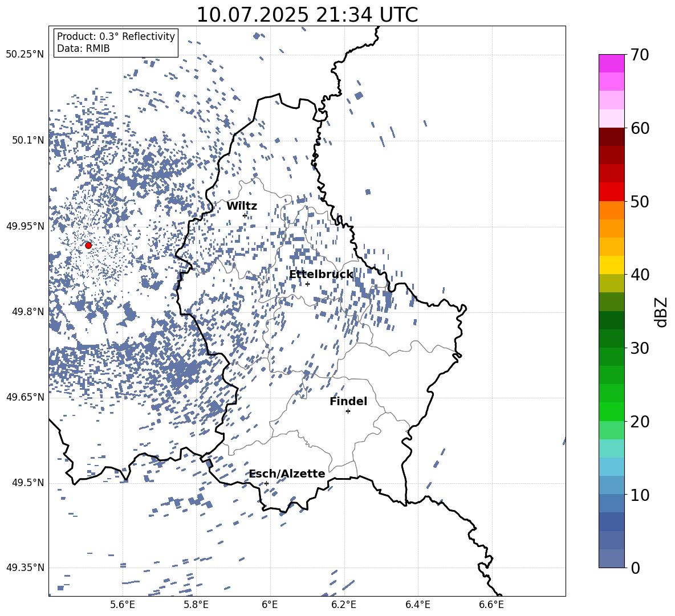Click the dark maroon colorbar segment below 60
675x616 pixels.
pyautogui.click(x=611, y=137)
